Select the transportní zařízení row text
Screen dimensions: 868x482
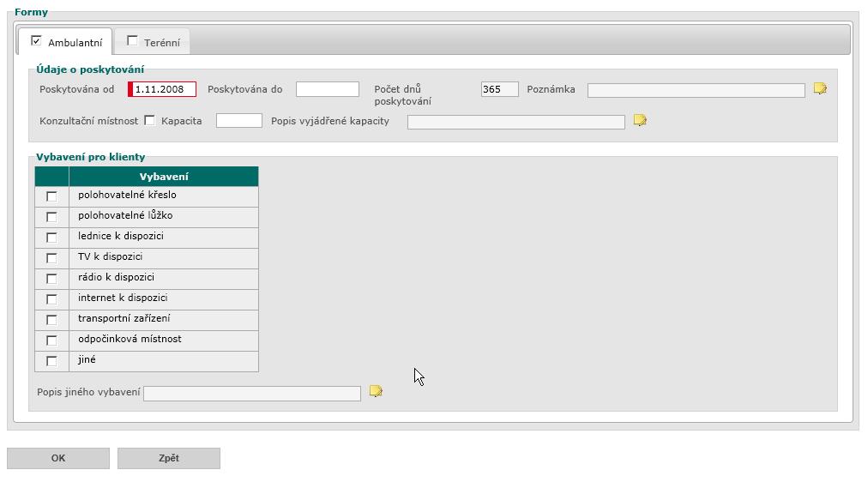[x=124, y=318]
